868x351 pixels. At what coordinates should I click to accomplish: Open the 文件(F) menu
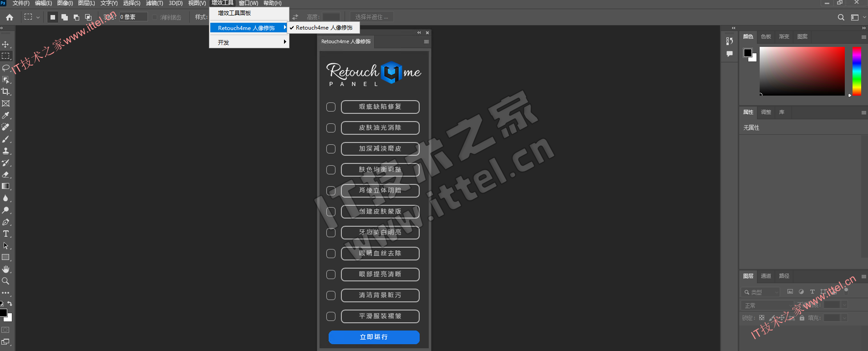pyautogui.click(x=21, y=3)
